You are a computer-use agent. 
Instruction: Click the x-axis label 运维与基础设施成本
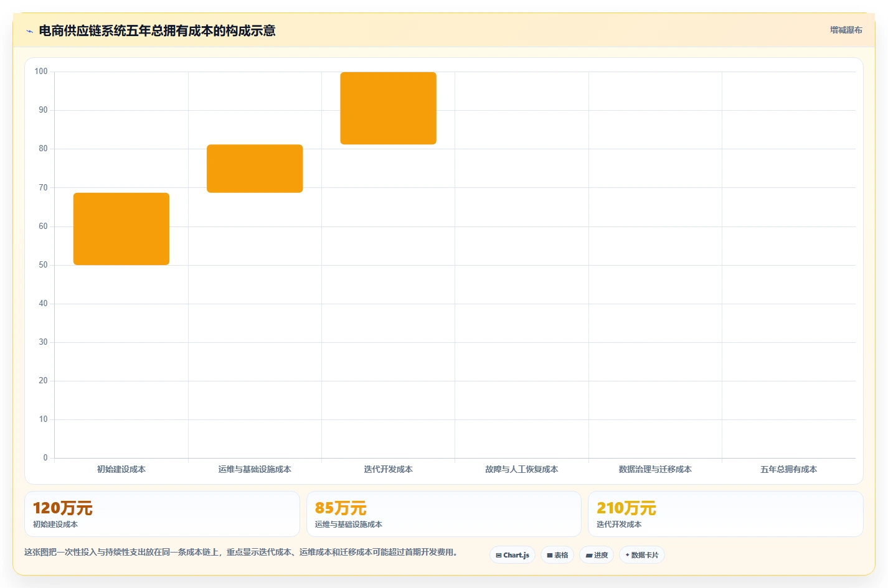pyautogui.click(x=255, y=469)
